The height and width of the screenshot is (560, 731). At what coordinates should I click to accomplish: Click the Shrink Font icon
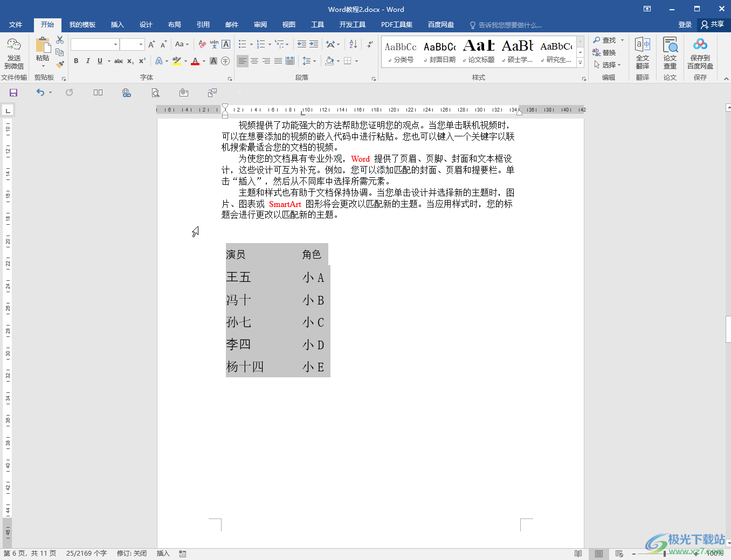[x=163, y=44]
